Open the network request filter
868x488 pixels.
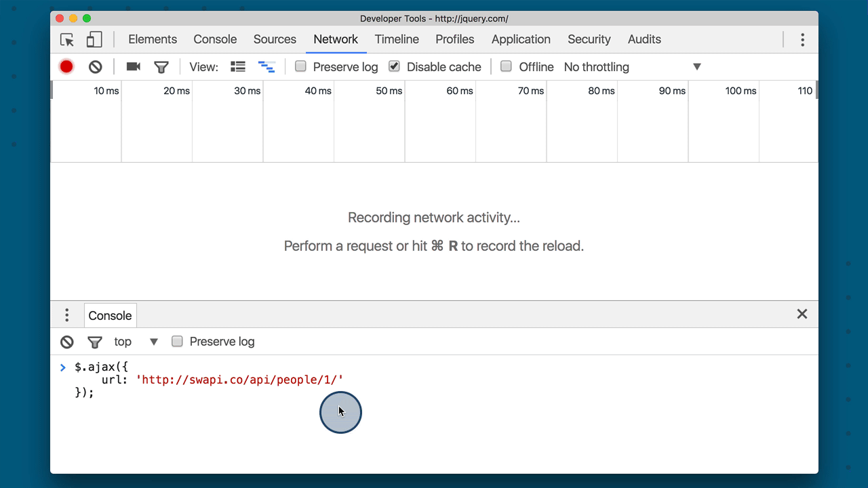[x=161, y=66]
